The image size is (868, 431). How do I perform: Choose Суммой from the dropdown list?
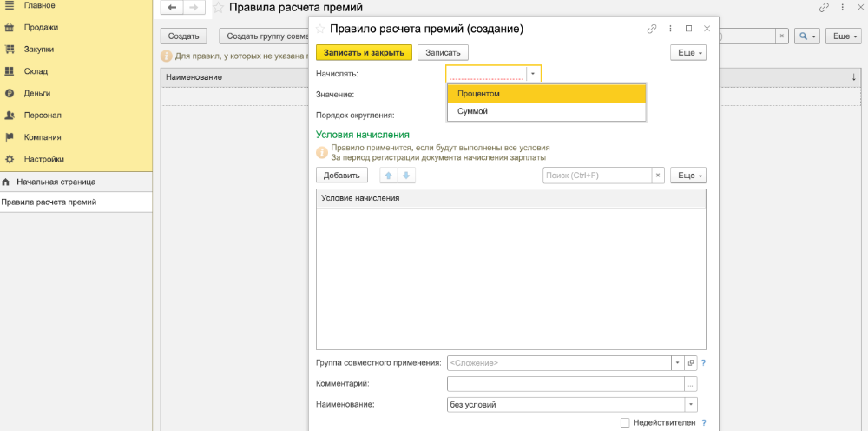(546, 111)
